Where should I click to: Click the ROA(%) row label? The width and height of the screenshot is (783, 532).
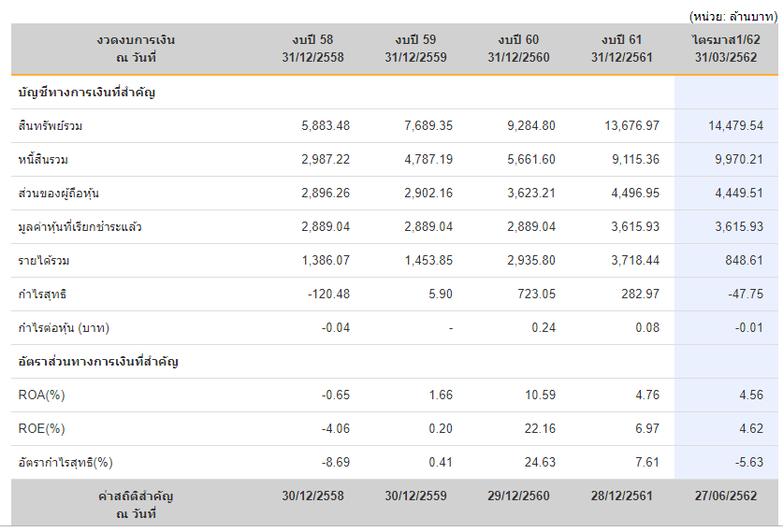pyautogui.click(x=41, y=395)
